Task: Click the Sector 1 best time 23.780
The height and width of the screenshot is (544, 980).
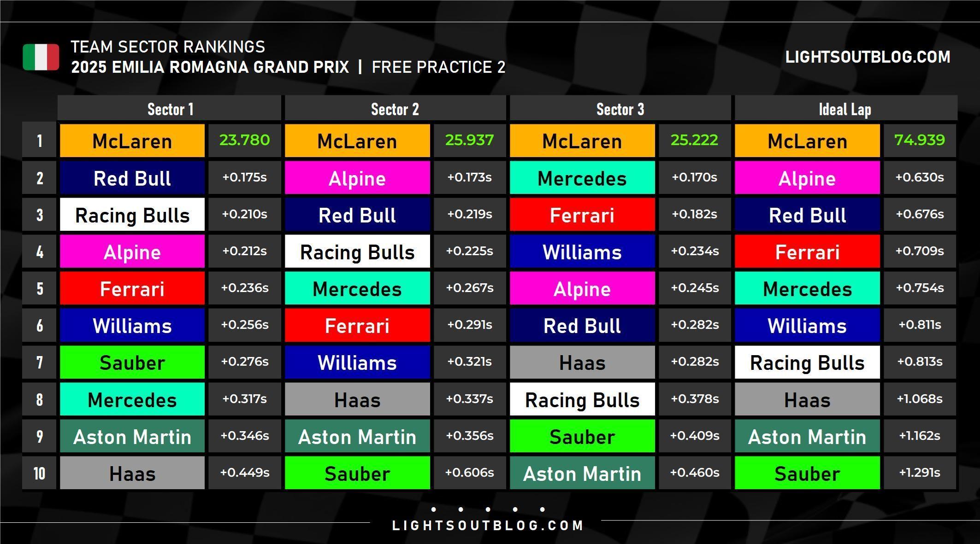Action: coord(244,140)
